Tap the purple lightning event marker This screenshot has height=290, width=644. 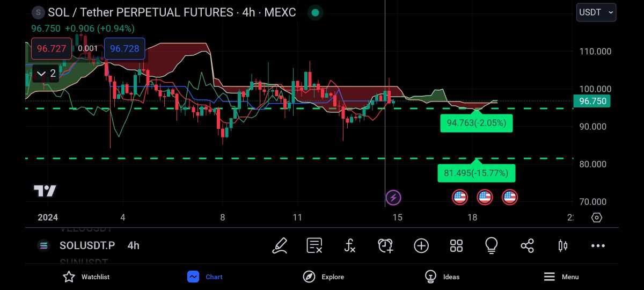coord(393,197)
